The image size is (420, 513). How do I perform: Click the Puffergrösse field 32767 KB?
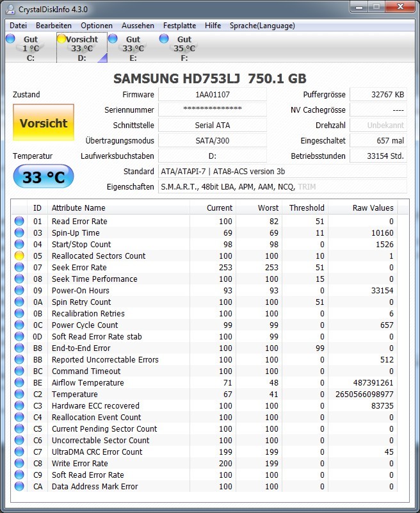click(378, 95)
